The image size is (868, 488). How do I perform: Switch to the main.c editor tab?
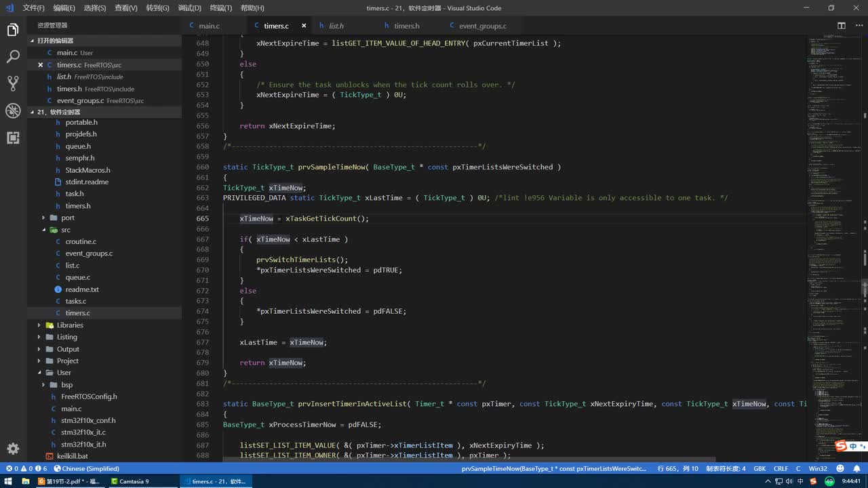[x=209, y=26]
